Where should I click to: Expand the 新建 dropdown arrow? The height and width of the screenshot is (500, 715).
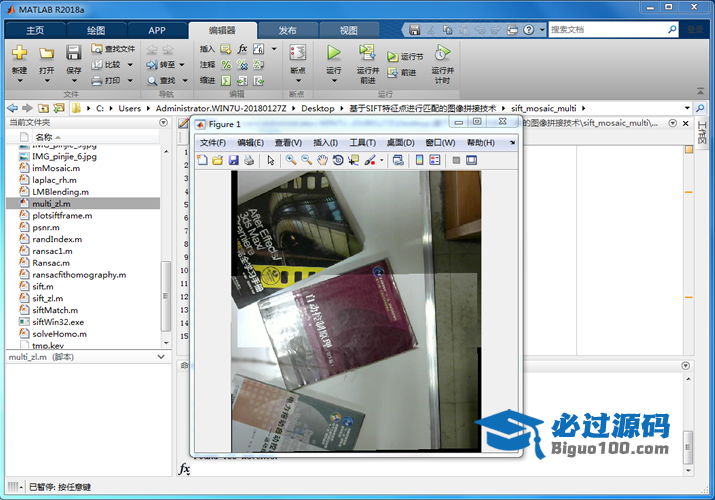click(x=20, y=81)
